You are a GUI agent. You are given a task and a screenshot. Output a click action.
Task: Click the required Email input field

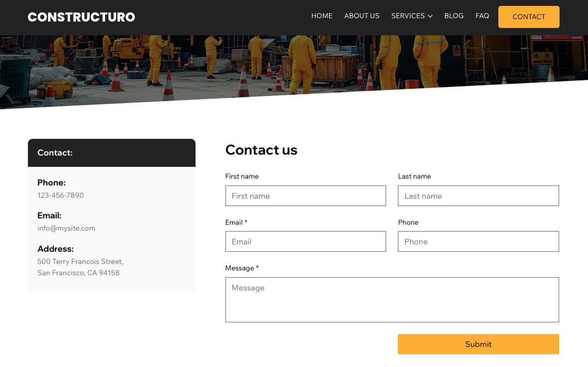point(305,241)
